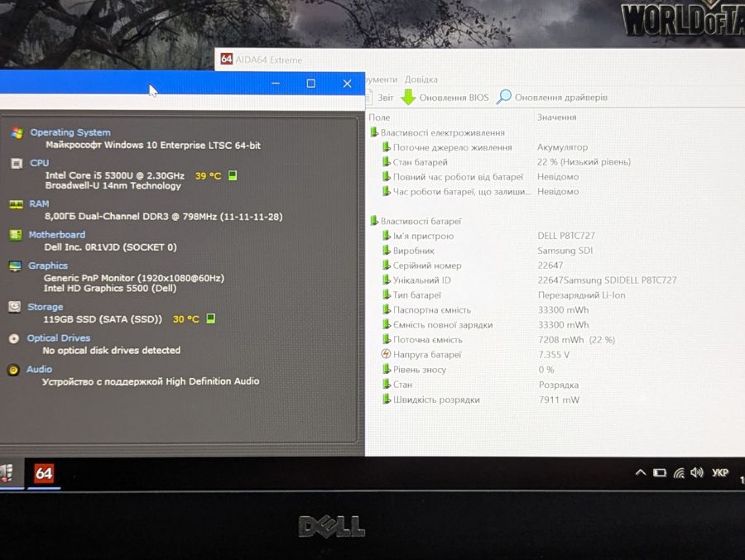
Task: Click the Поле column header
Action: pyautogui.click(x=379, y=117)
